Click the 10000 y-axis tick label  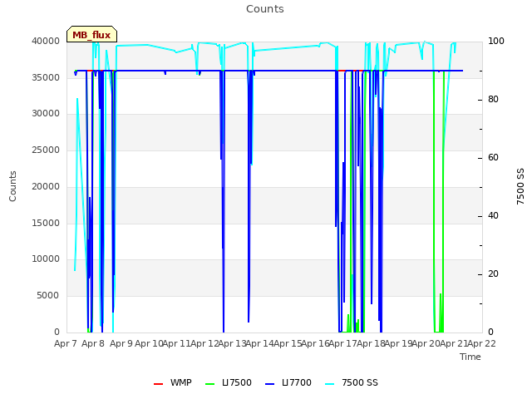46,259
